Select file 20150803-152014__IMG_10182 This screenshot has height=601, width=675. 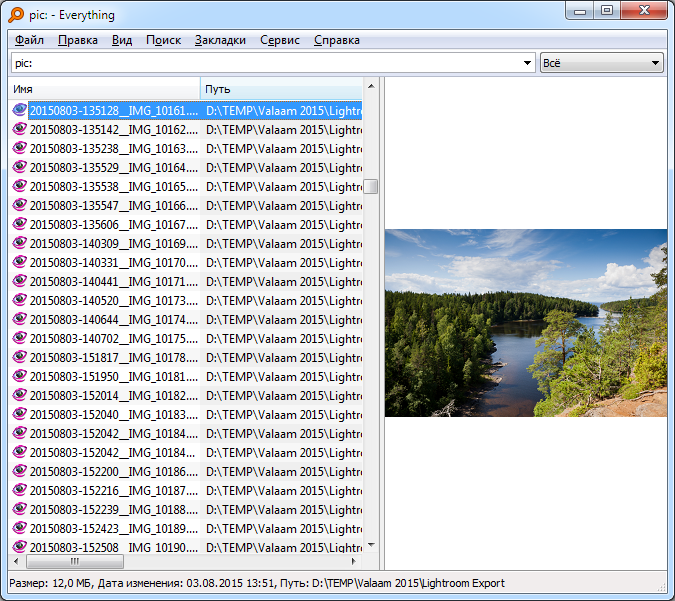[114, 395]
